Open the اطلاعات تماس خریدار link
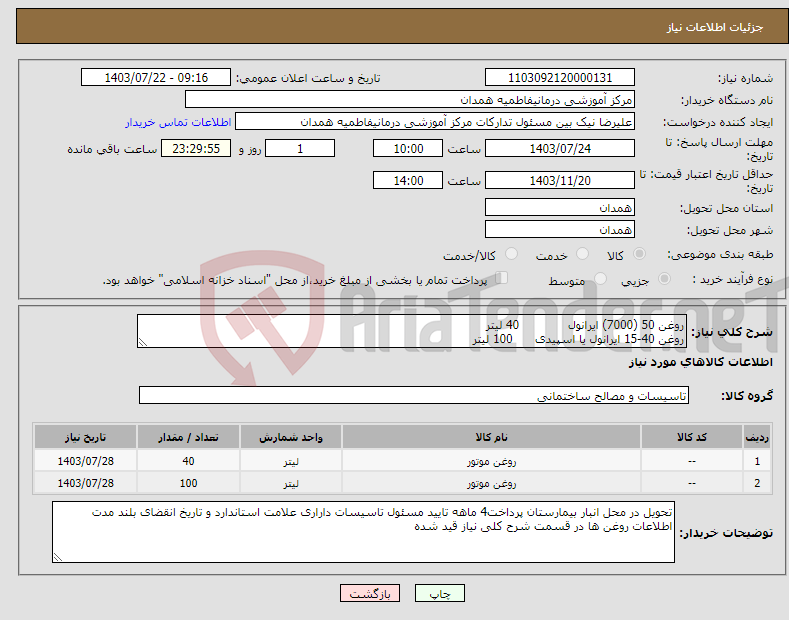Screen dimensions: 789x620 click(x=178, y=122)
